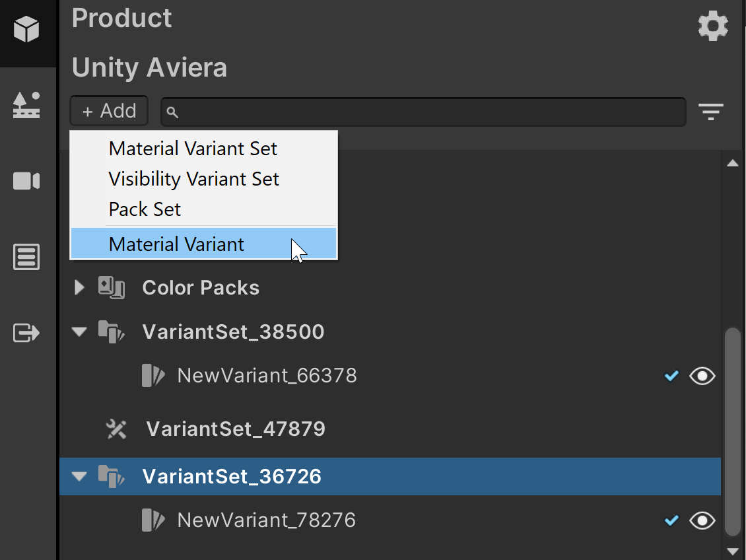The width and height of the screenshot is (746, 560).
Task: Hide NewVariant_78276 with its eye icon
Action: pyautogui.click(x=702, y=520)
